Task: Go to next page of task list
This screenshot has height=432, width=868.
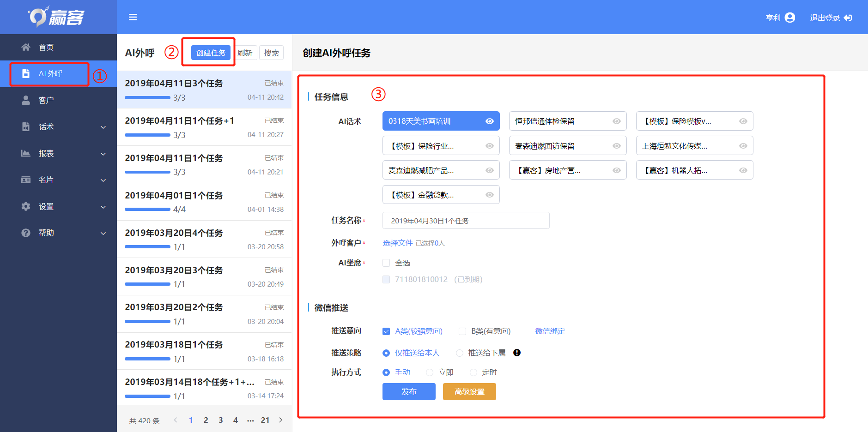Action: click(280, 420)
